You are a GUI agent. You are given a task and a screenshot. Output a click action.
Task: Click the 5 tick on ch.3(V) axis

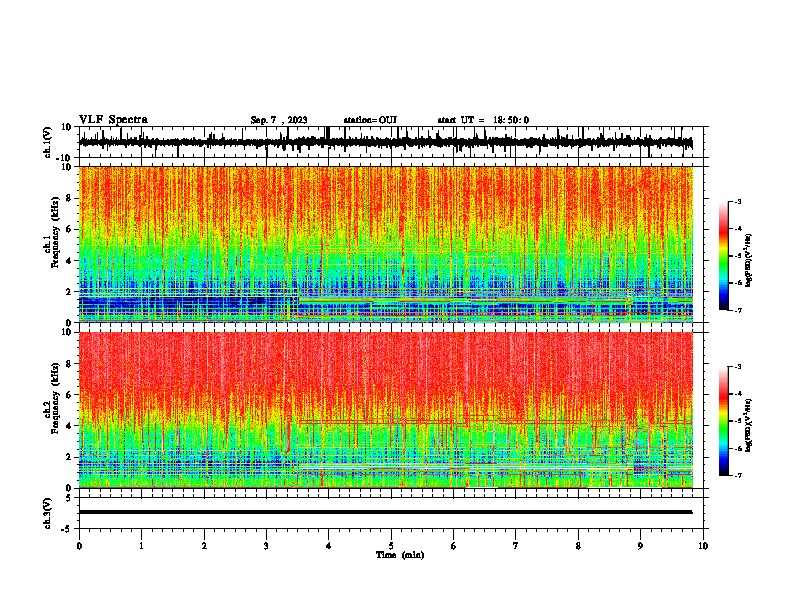[69, 498]
